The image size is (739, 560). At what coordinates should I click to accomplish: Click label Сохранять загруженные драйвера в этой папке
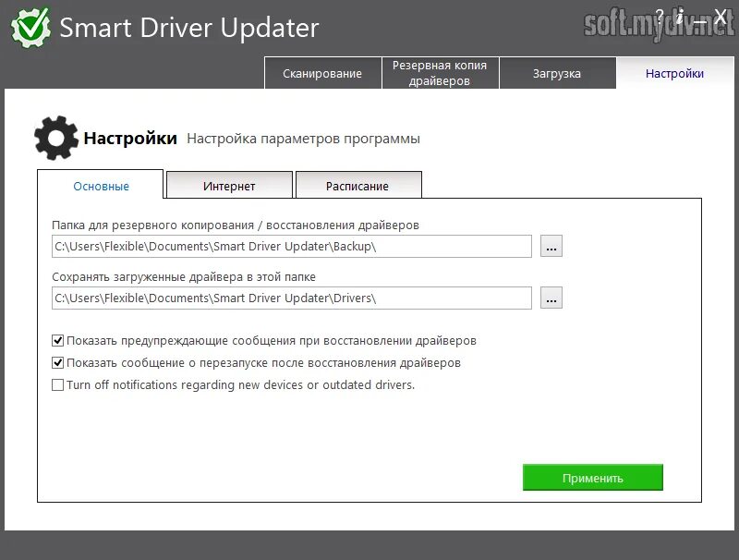(184, 276)
